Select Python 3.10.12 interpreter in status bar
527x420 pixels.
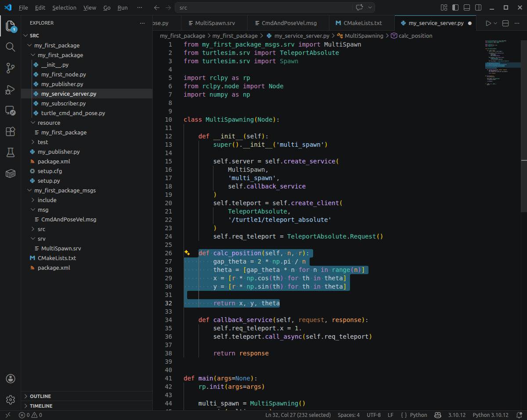[491, 415]
